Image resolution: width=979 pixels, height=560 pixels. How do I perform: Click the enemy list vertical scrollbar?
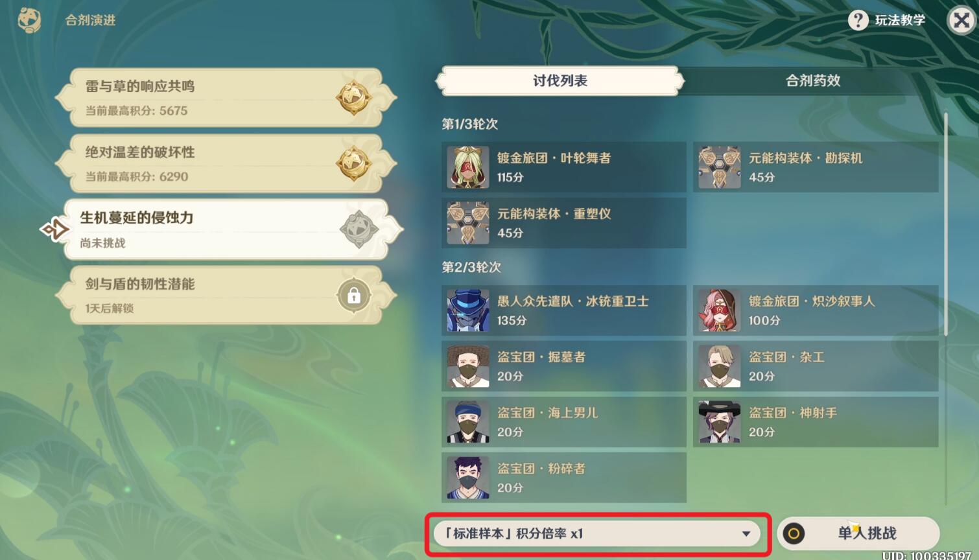946,224
